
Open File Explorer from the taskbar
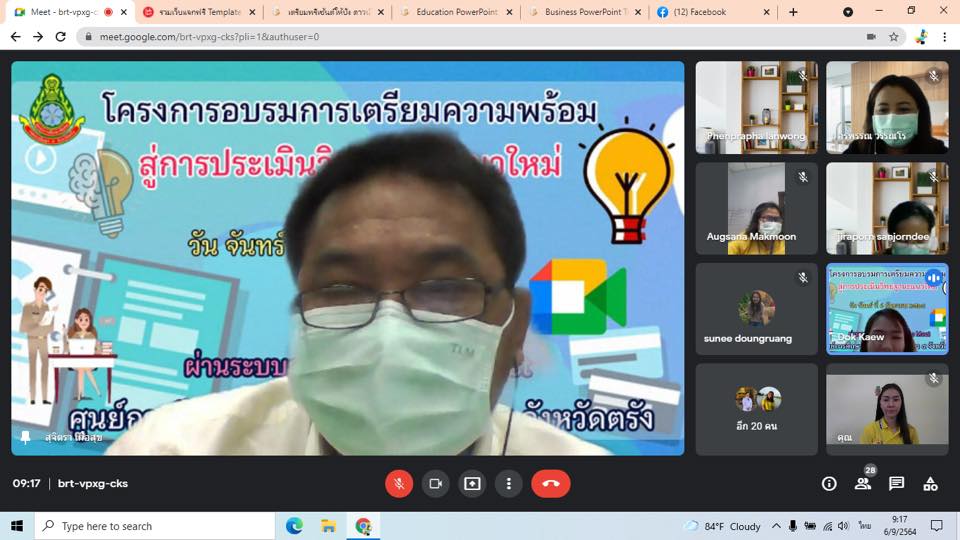click(x=329, y=526)
